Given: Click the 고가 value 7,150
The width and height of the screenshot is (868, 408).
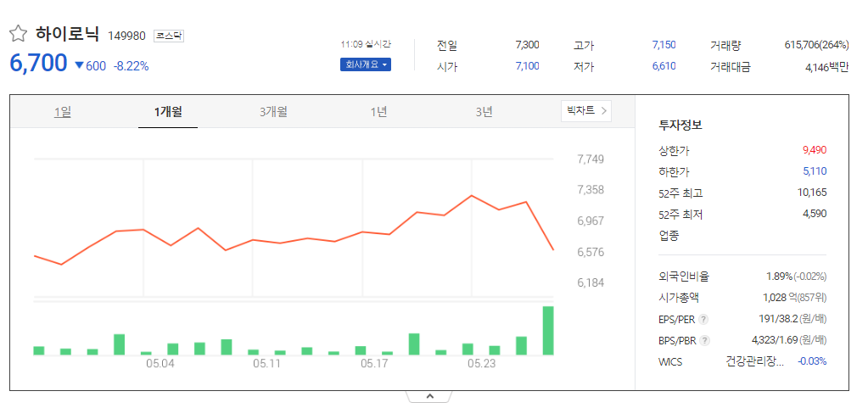Looking at the screenshot, I should (664, 46).
